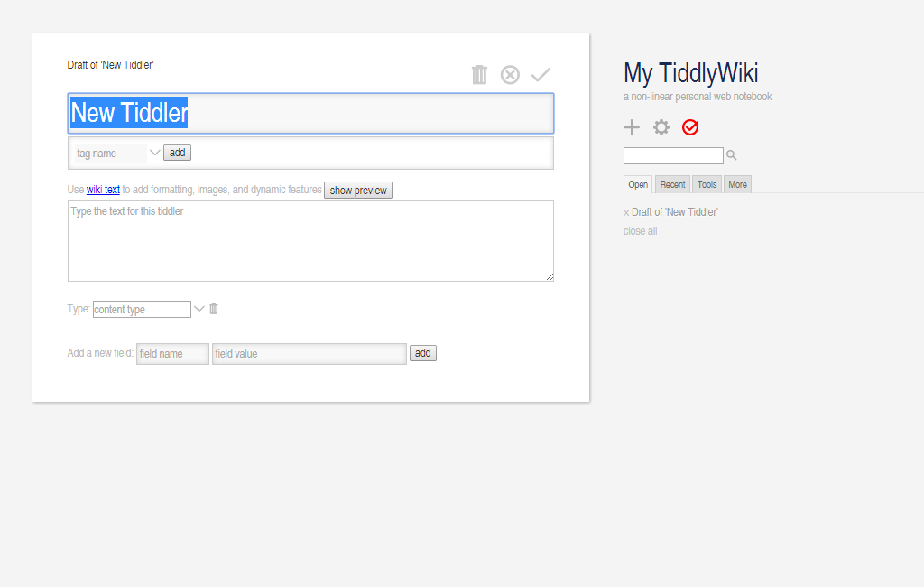924x587 pixels.
Task: Delete the draft tiddler with trash icon
Action: click(479, 75)
